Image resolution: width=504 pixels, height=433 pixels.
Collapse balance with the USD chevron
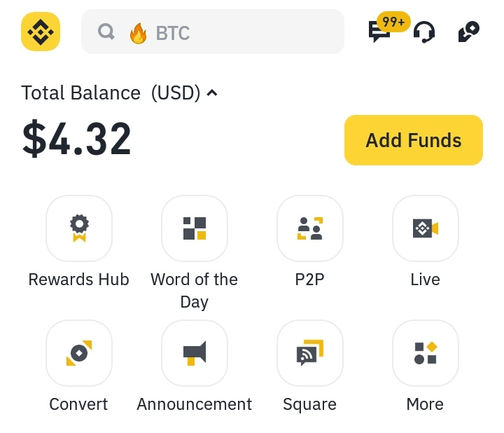pyautogui.click(x=212, y=92)
